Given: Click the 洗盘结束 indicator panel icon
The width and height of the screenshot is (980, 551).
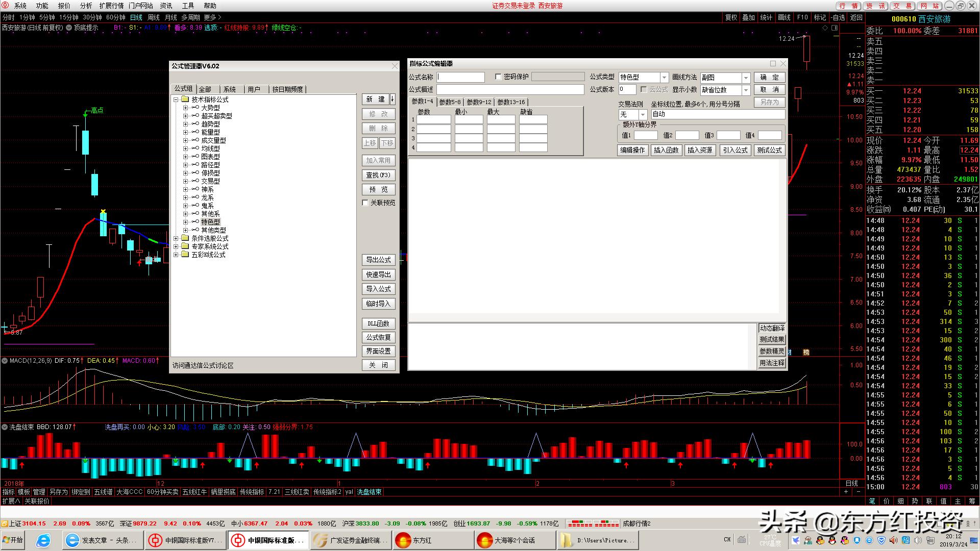Looking at the screenshot, I should pos(5,427).
